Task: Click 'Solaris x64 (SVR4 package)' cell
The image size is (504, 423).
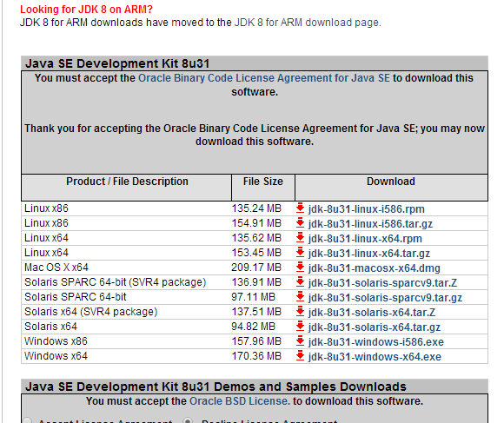Action: pyautogui.click(x=91, y=312)
